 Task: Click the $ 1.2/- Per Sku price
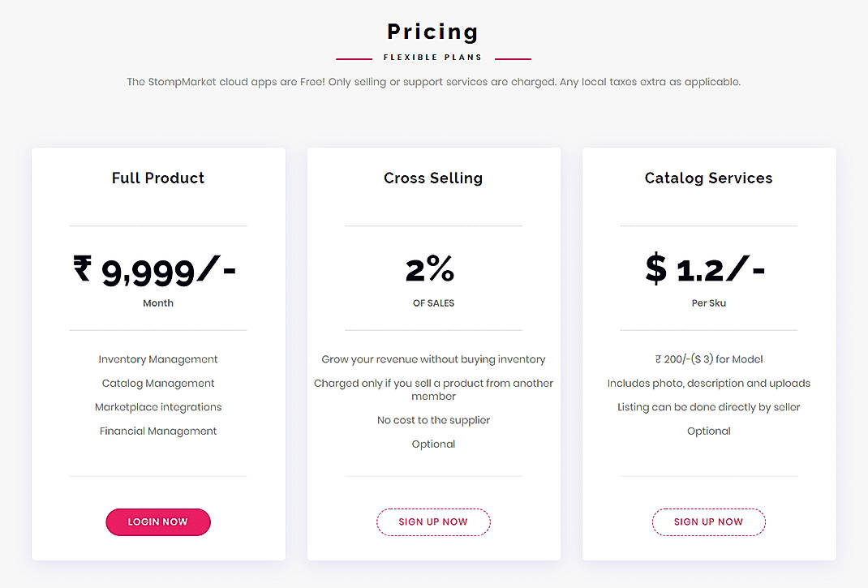pos(706,272)
